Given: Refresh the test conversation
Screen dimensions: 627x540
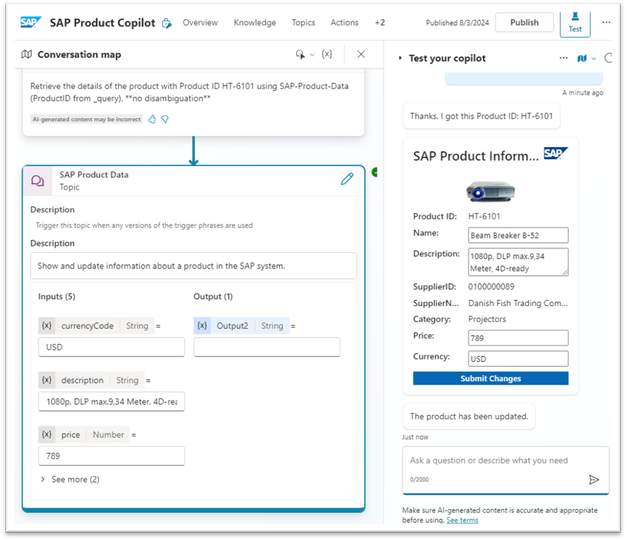Looking at the screenshot, I should [608, 58].
